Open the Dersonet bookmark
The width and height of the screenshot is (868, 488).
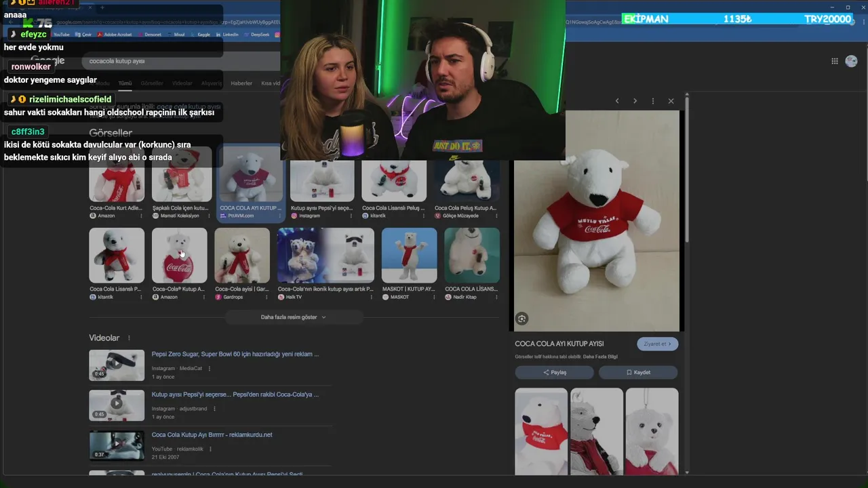point(150,34)
